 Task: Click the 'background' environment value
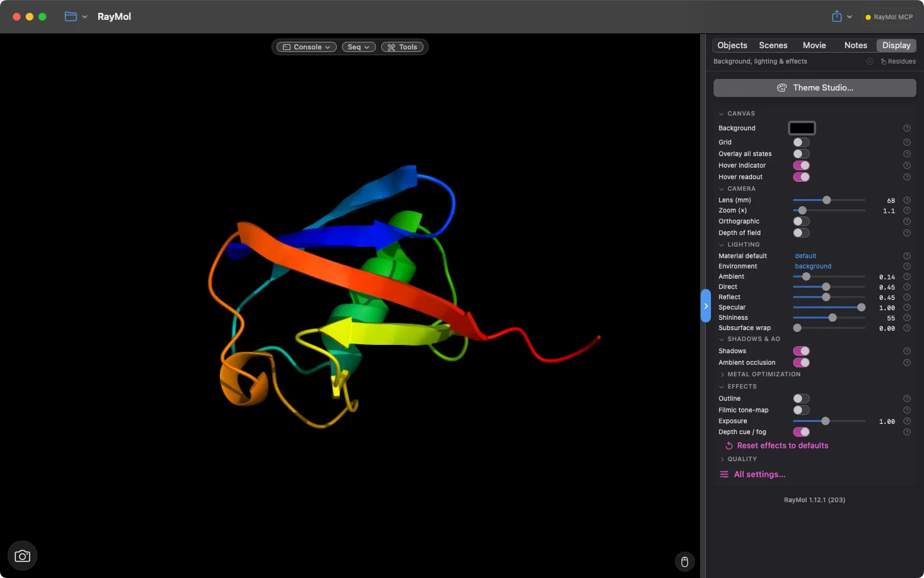[x=813, y=267]
